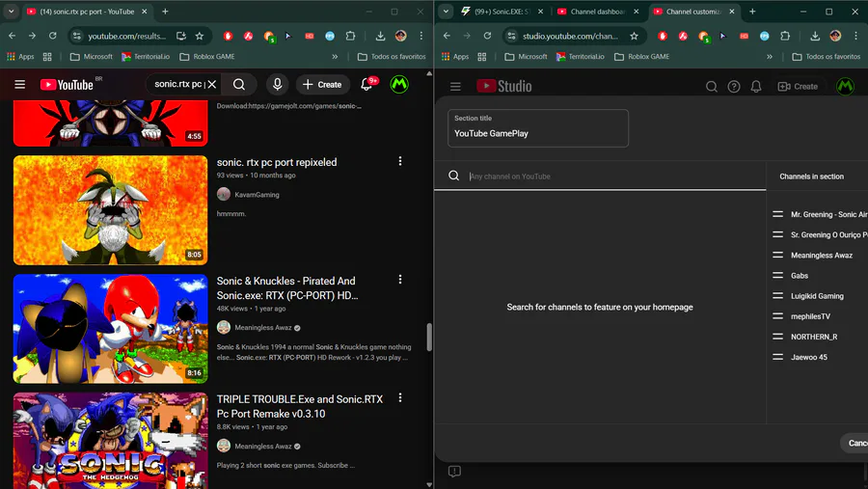This screenshot has width=868, height=489.
Task: Open YouTube notifications bell
Action: point(366,84)
